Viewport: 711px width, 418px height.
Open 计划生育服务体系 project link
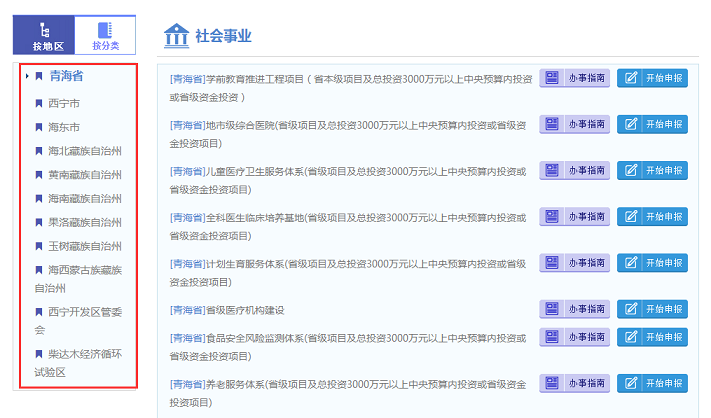[348, 273]
